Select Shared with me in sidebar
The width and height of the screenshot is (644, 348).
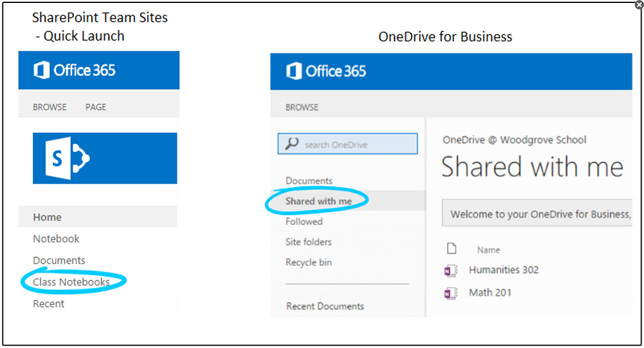[318, 201]
